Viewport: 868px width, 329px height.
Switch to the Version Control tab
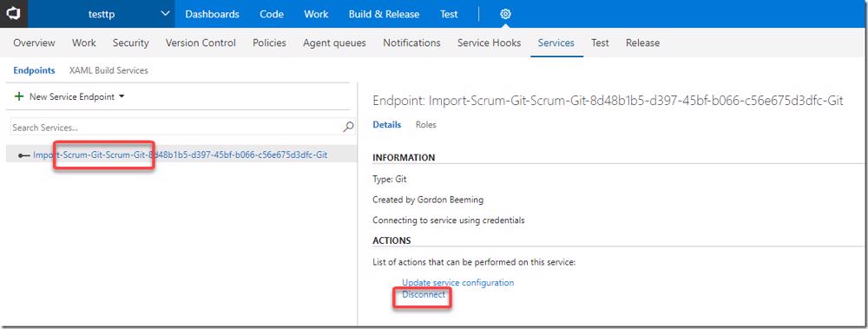coord(201,43)
